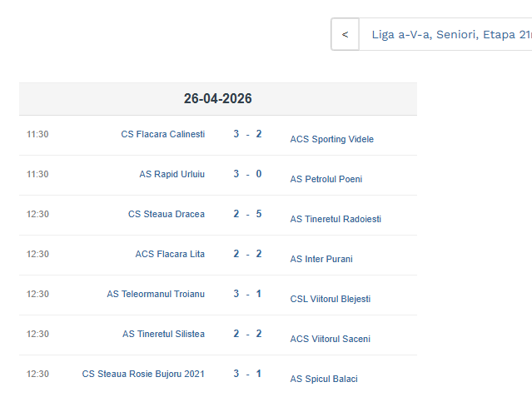Select the 26-04-2026 date header
The width and height of the screenshot is (532, 407).
pyautogui.click(x=217, y=98)
